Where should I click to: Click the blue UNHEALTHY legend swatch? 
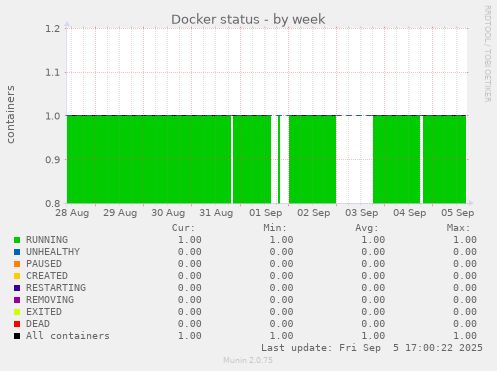pyautogui.click(x=17, y=252)
